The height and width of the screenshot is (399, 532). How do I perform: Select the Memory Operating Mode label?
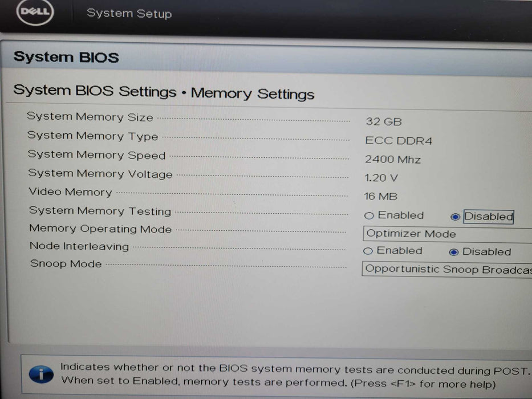[x=100, y=229]
